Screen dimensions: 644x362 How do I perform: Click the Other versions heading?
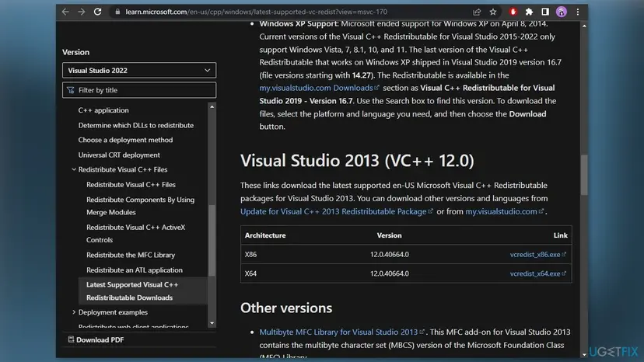[286, 308]
